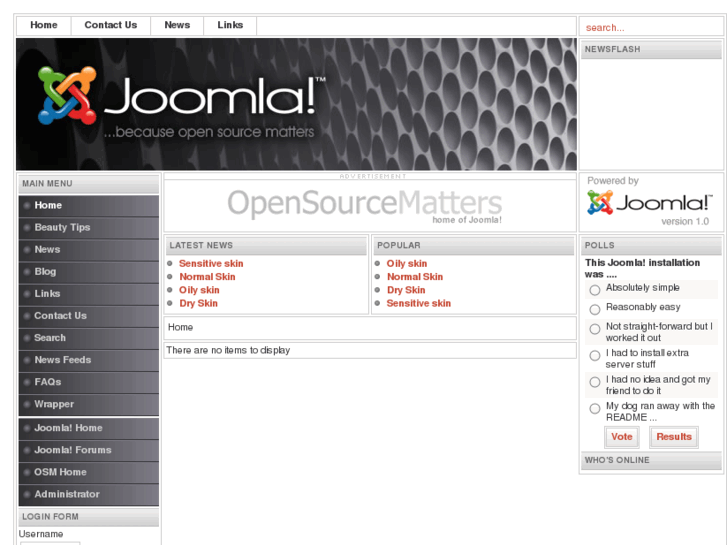The height and width of the screenshot is (545, 727).
Task: Select Links in the Main Menu sidebar
Action: [89, 294]
